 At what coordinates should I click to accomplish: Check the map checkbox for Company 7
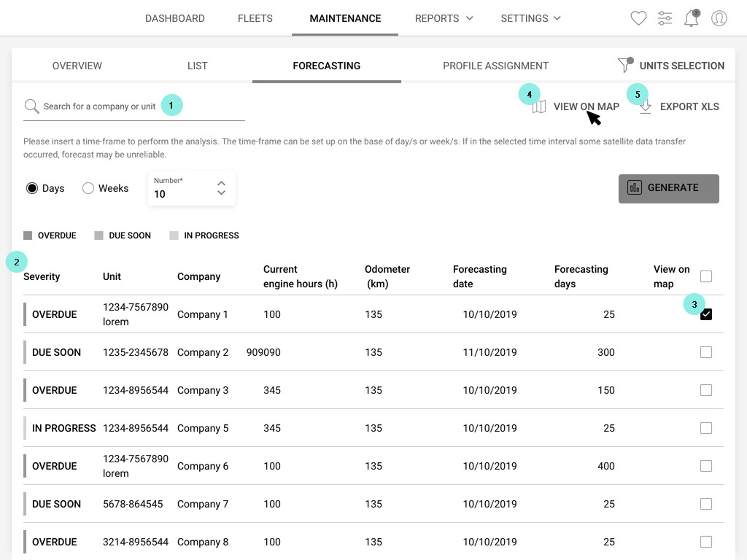pyautogui.click(x=706, y=504)
